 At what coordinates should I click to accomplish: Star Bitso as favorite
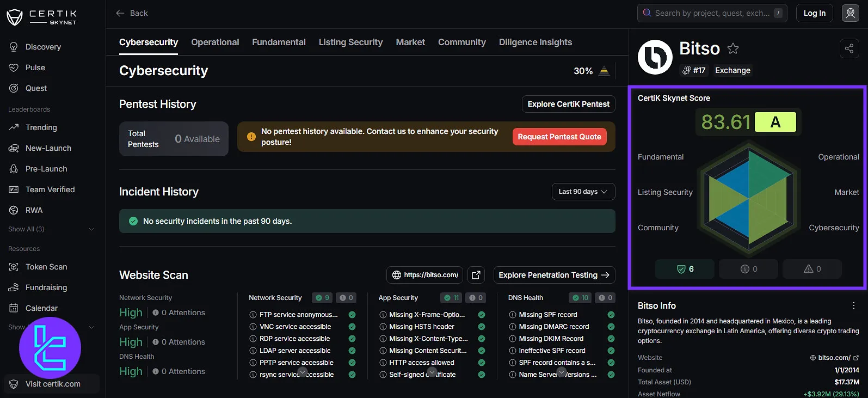(x=733, y=48)
